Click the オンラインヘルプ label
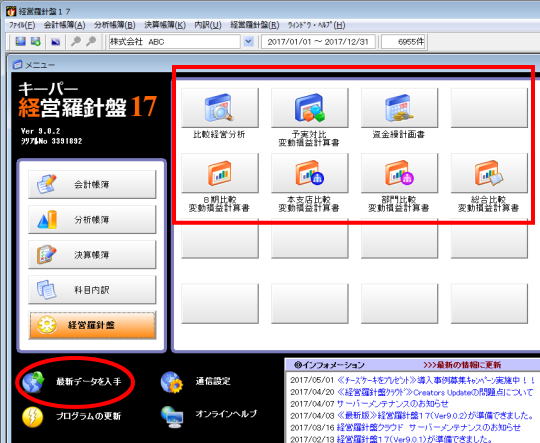 tap(226, 414)
